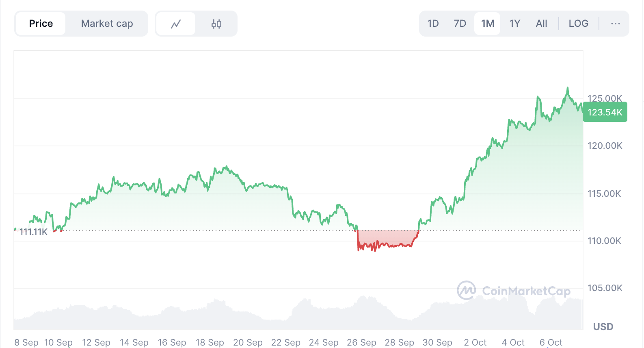The height and width of the screenshot is (348, 644).
Task: Toggle LOG scale on chart
Action: click(x=578, y=24)
